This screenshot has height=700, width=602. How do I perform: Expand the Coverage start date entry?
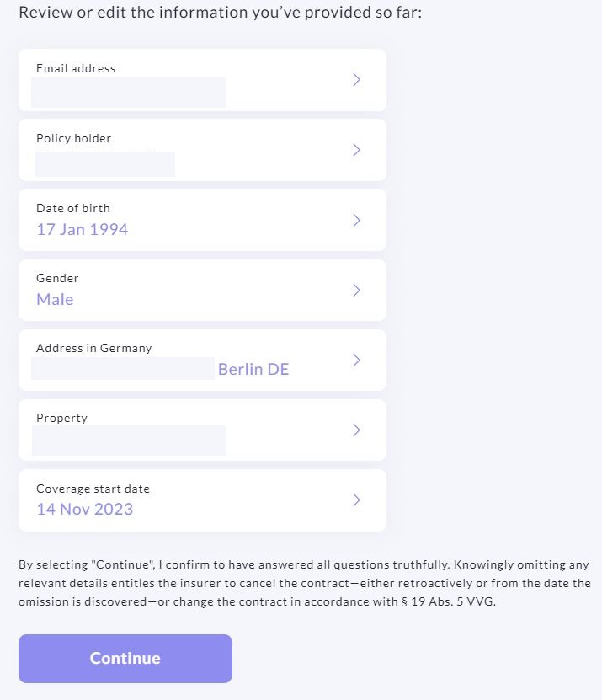pyautogui.click(x=202, y=500)
